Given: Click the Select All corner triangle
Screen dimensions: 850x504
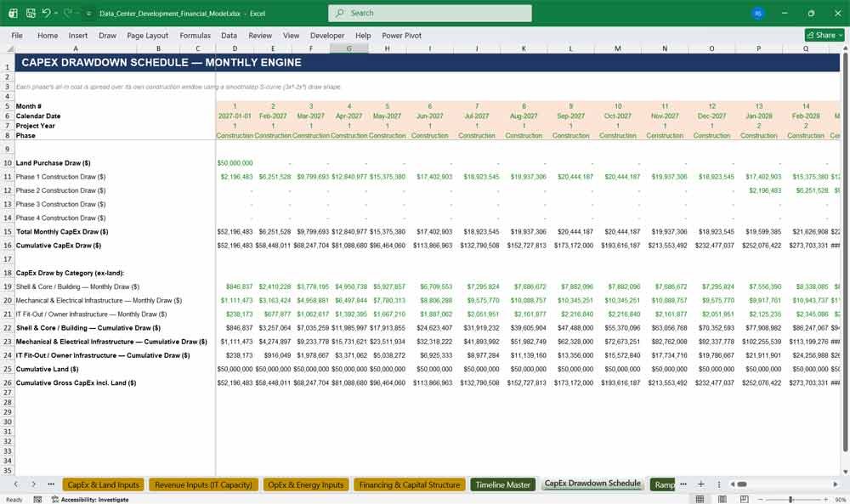Looking at the screenshot, I should [9, 48].
